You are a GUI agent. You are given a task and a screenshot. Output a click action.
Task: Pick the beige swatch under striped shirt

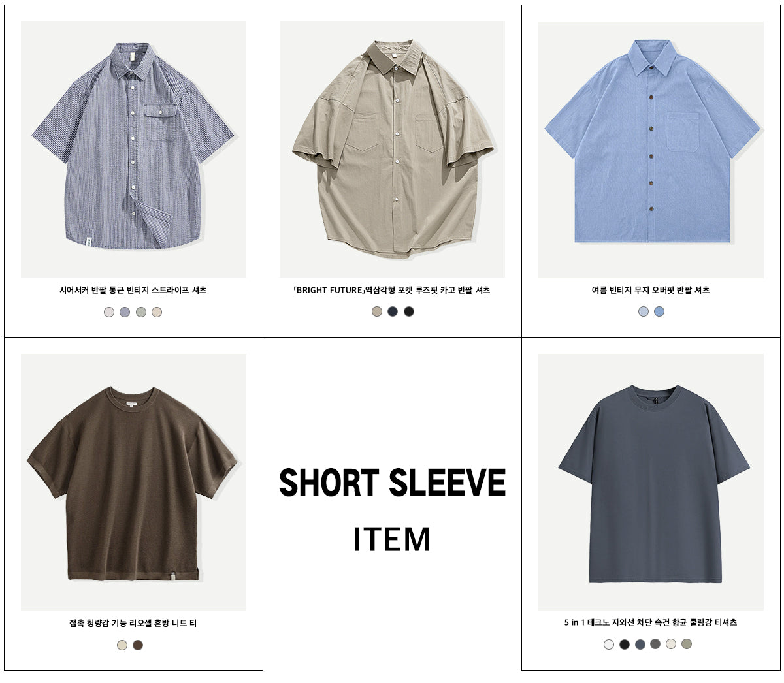pos(157,312)
